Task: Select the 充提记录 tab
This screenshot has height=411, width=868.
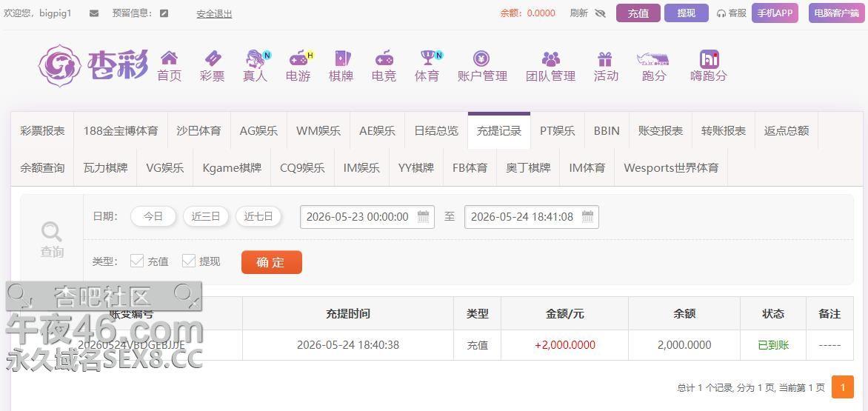Action: tap(499, 131)
